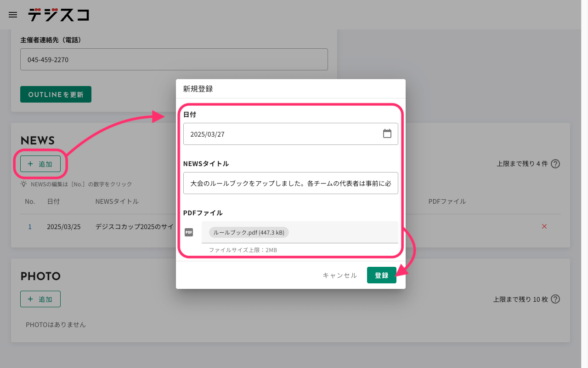Click the デジスコ logo

58,14
